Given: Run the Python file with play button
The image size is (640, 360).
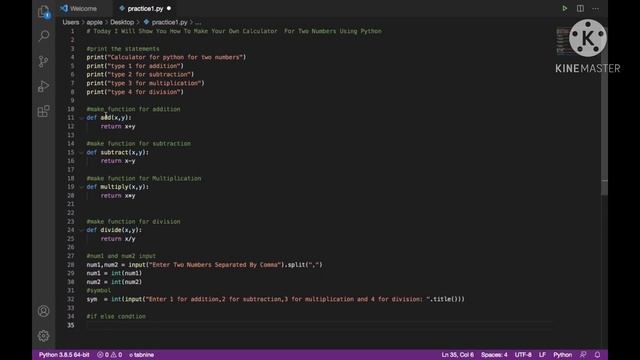Looking at the screenshot, I should pyautogui.click(x=564, y=8).
